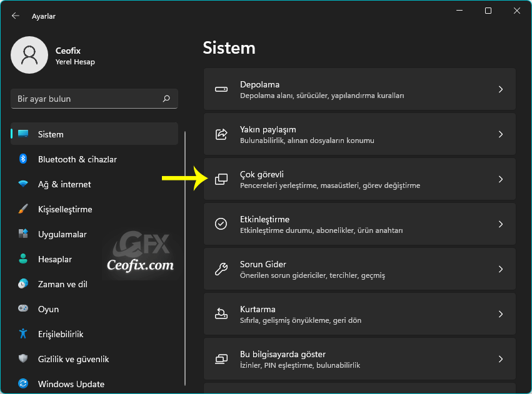Viewport: 532px width, 394px height.
Task: Click chevron on Bu bilgisayarda göster
Action: (501, 359)
